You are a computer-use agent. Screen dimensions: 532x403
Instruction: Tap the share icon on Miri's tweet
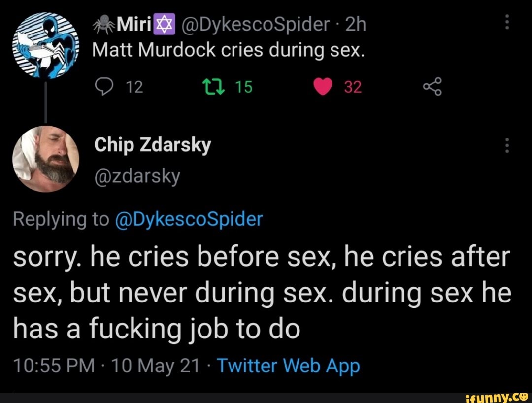tap(432, 87)
